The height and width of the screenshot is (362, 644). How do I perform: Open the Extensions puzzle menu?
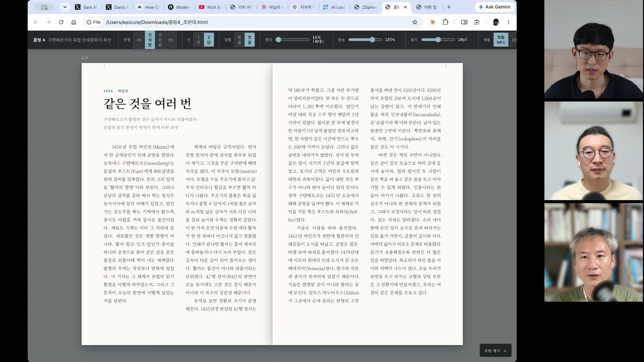pos(445,22)
